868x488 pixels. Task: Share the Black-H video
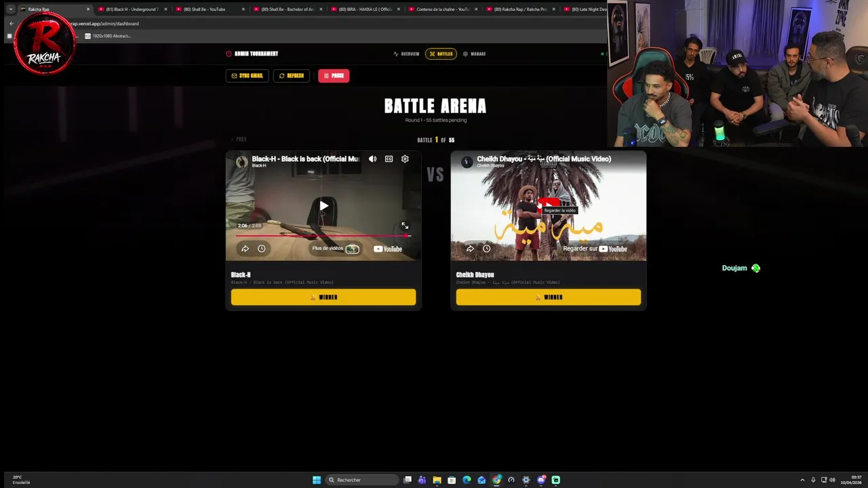[x=245, y=249]
